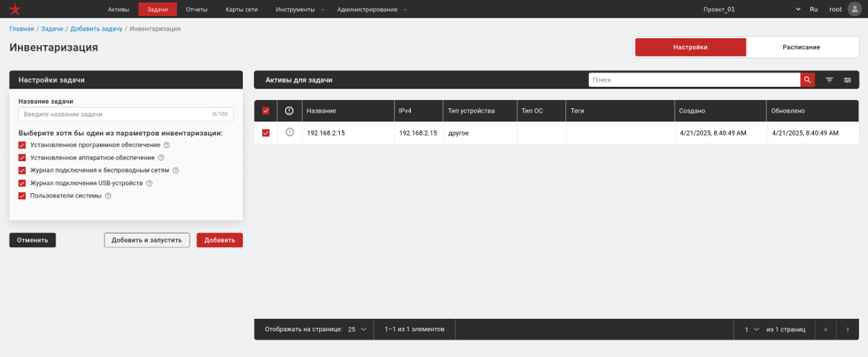Click the root user avatar icon

[854, 9]
